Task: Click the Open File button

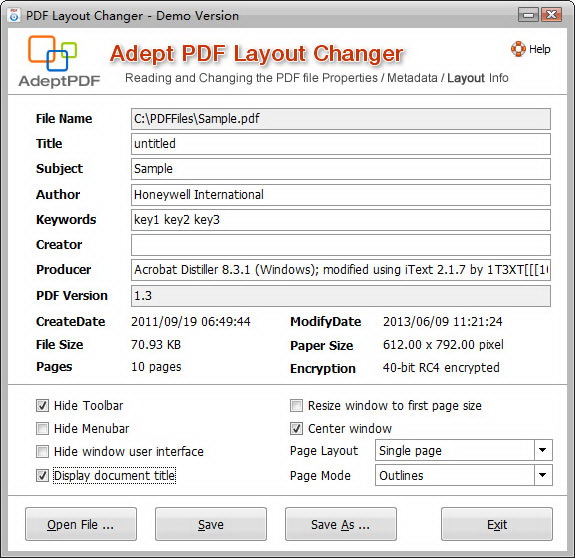Action: pos(81,524)
